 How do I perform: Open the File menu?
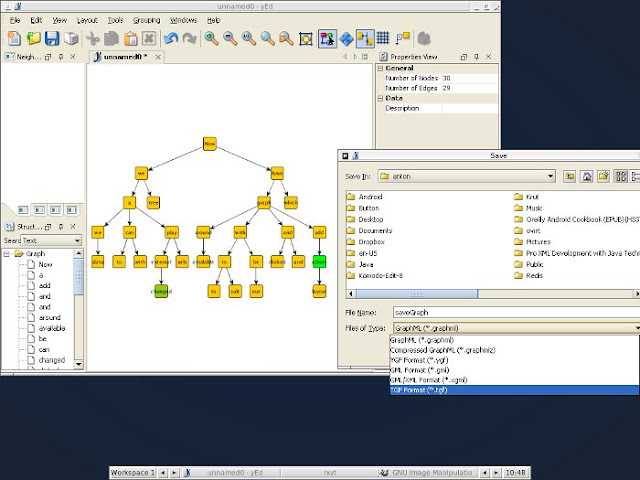pyautogui.click(x=15, y=20)
